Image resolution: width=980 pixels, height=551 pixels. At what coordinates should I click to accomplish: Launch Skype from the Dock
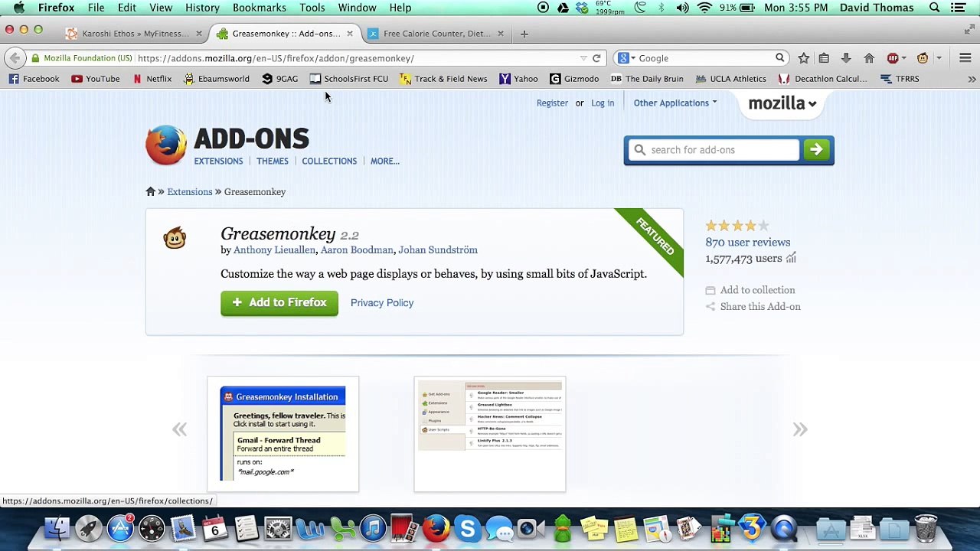coord(467,529)
